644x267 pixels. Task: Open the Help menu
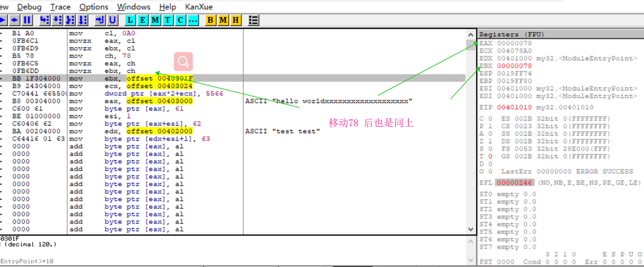pyautogui.click(x=167, y=7)
